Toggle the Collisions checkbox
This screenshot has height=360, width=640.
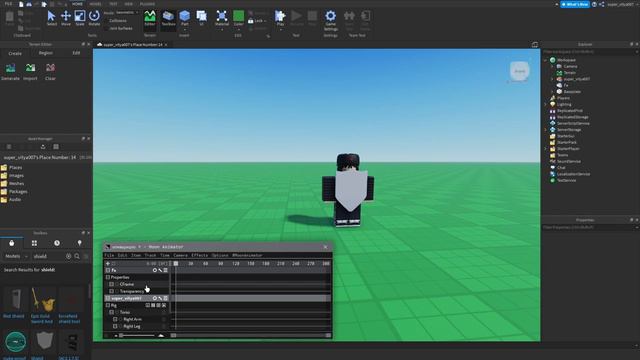pos(106,21)
